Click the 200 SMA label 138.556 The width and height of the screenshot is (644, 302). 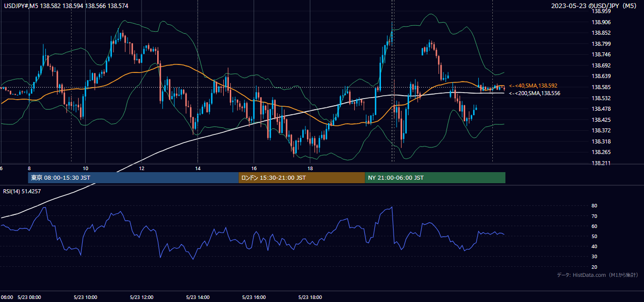[534, 93]
